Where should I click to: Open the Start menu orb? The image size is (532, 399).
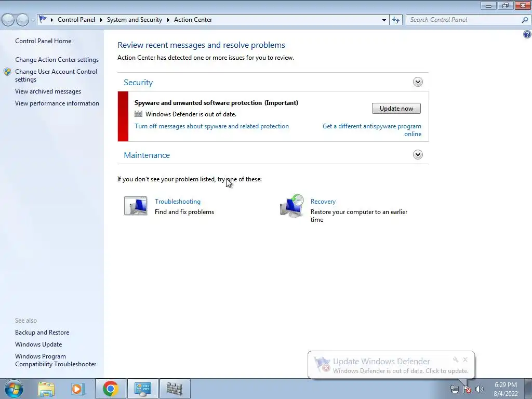tap(14, 389)
